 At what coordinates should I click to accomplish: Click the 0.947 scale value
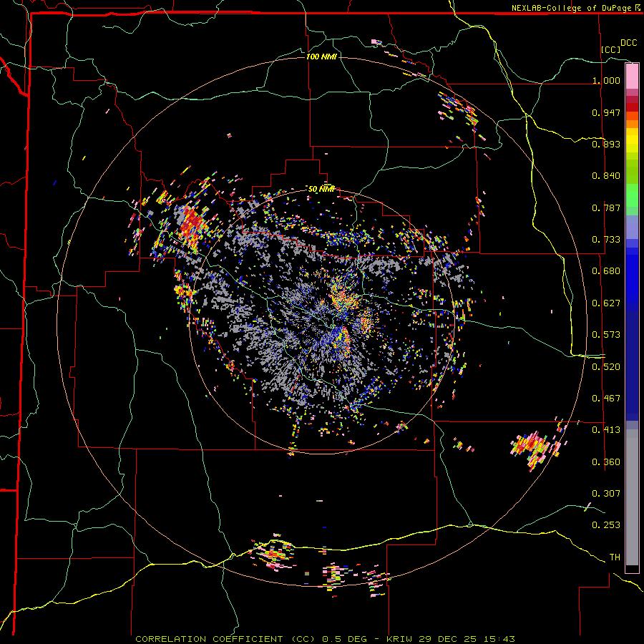(x=606, y=112)
